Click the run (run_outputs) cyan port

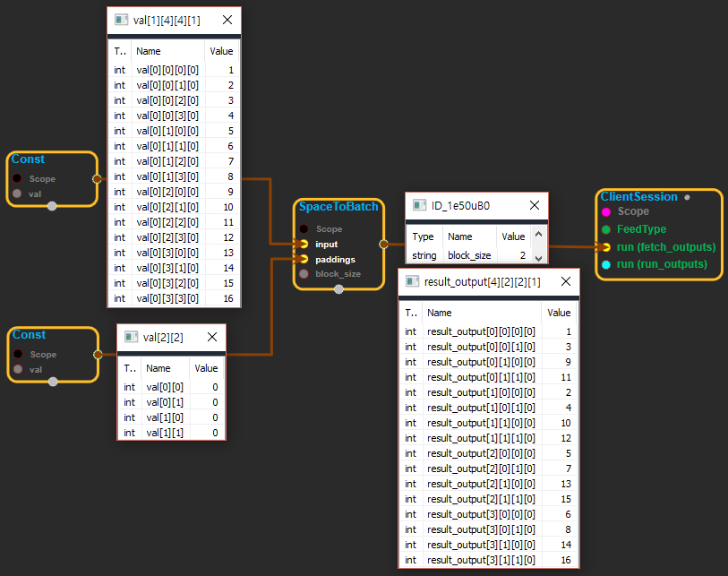606,264
